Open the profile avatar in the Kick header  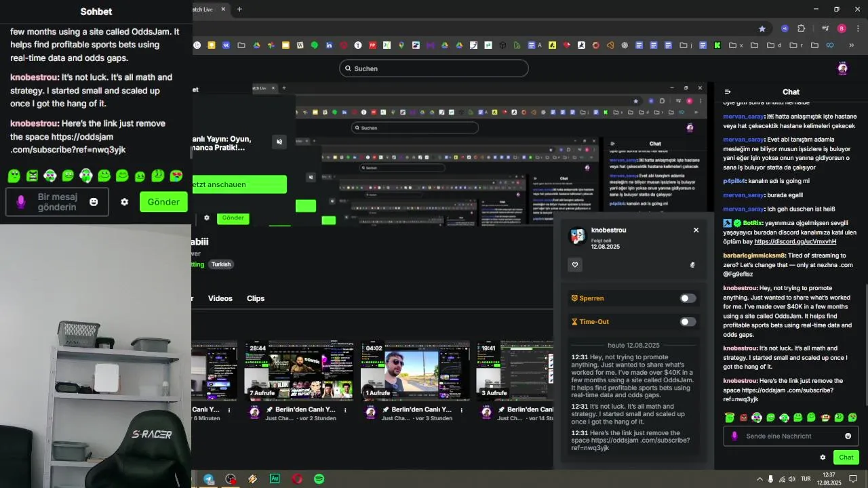point(843,68)
